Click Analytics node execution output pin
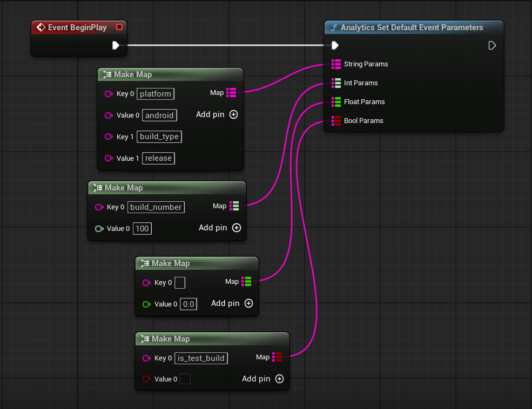532x409 pixels. pos(492,45)
